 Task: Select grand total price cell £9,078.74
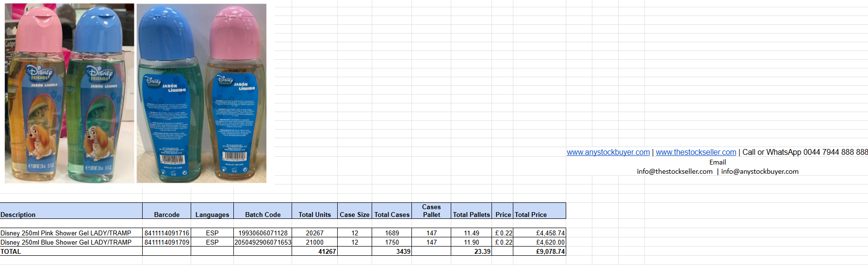540,251
